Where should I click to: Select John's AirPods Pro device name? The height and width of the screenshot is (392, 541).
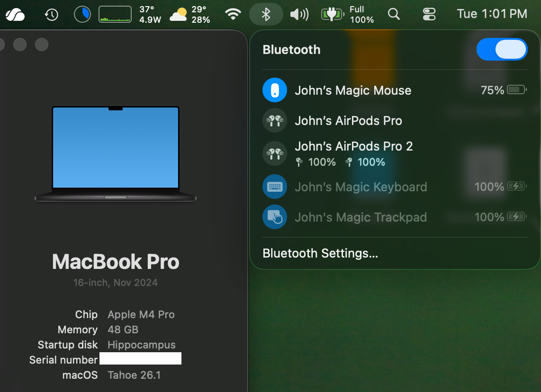point(348,121)
